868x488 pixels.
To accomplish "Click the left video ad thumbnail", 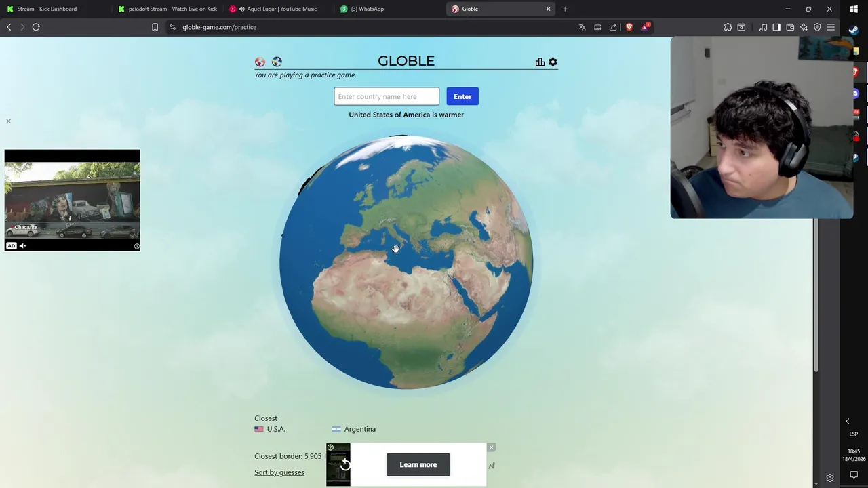I will point(73,201).
